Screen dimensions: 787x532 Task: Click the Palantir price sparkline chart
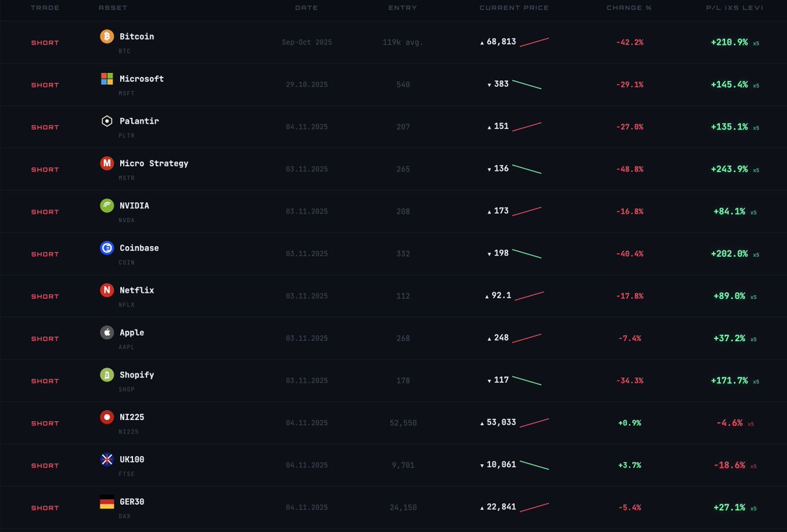[x=527, y=127]
